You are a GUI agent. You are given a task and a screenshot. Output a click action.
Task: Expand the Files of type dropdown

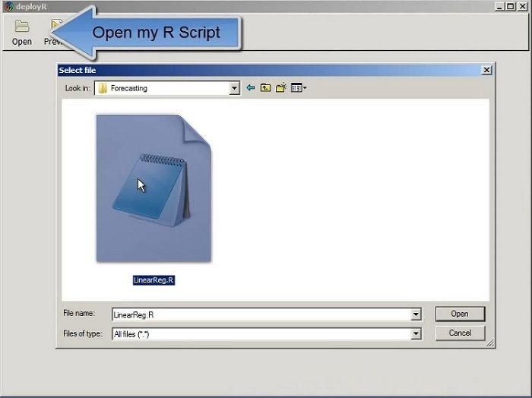click(x=416, y=333)
